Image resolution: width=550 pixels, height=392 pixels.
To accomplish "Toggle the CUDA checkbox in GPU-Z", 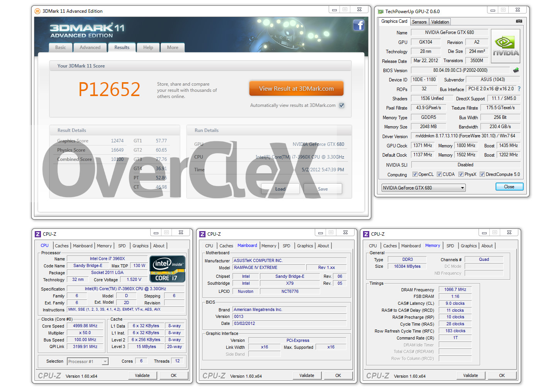I will (439, 174).
